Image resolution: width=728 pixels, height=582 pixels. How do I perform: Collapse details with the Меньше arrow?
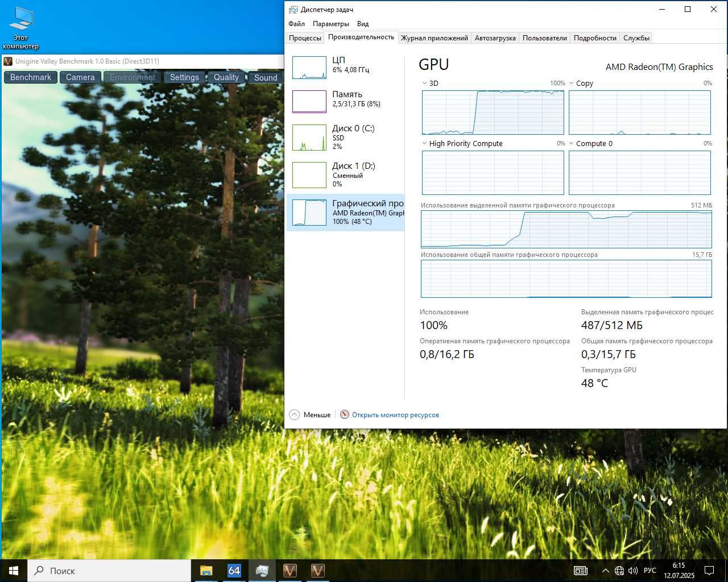click(x=294, y=415)
